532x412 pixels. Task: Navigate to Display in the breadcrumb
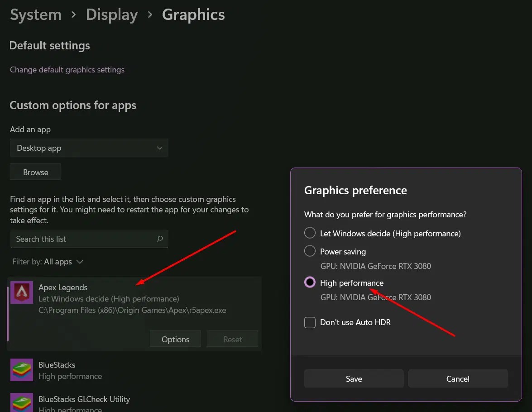click(x=111, y=14)
